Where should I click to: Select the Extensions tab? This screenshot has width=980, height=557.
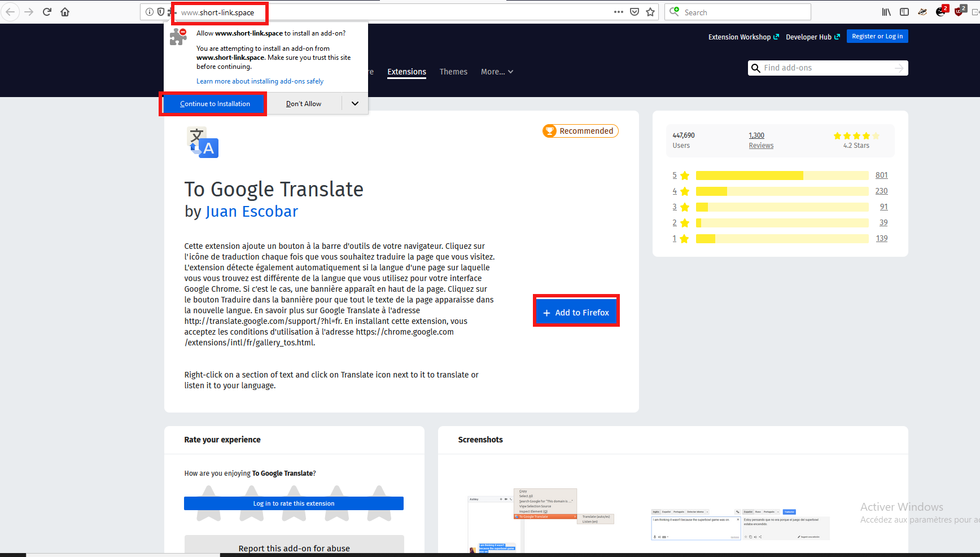[x=406, y=72]
